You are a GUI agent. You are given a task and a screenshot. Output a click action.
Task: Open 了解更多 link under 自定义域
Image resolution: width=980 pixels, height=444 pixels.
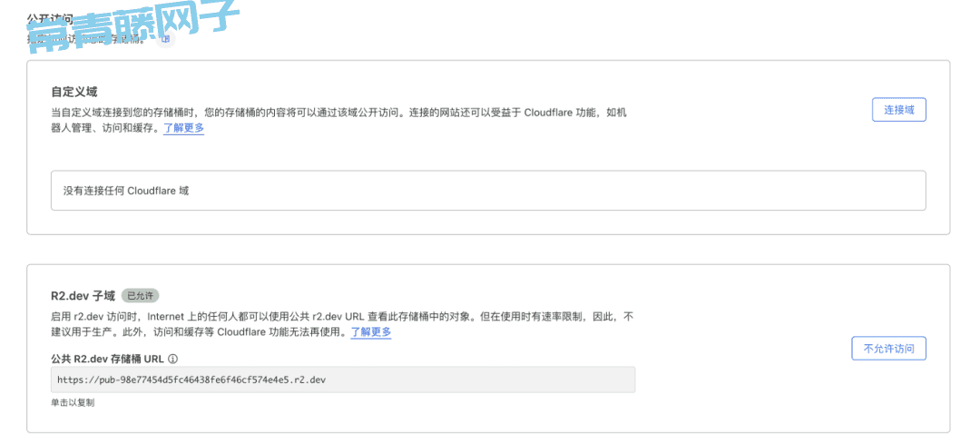coord(183,128)
